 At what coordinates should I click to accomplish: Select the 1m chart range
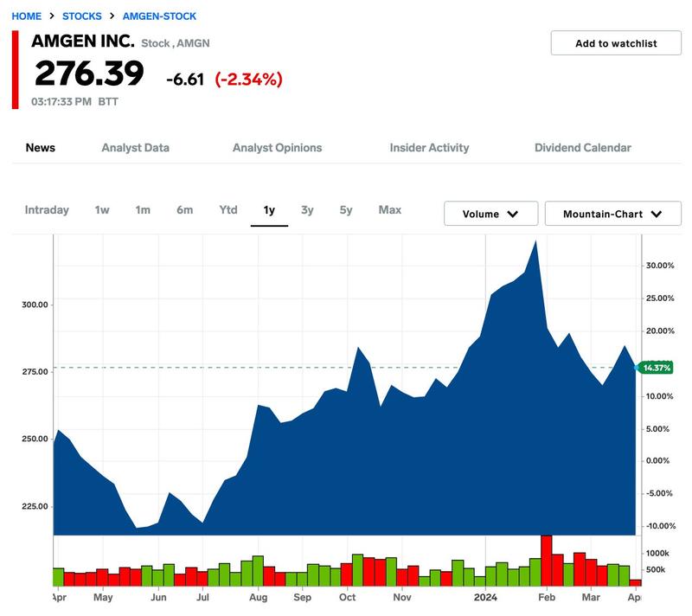143,210
